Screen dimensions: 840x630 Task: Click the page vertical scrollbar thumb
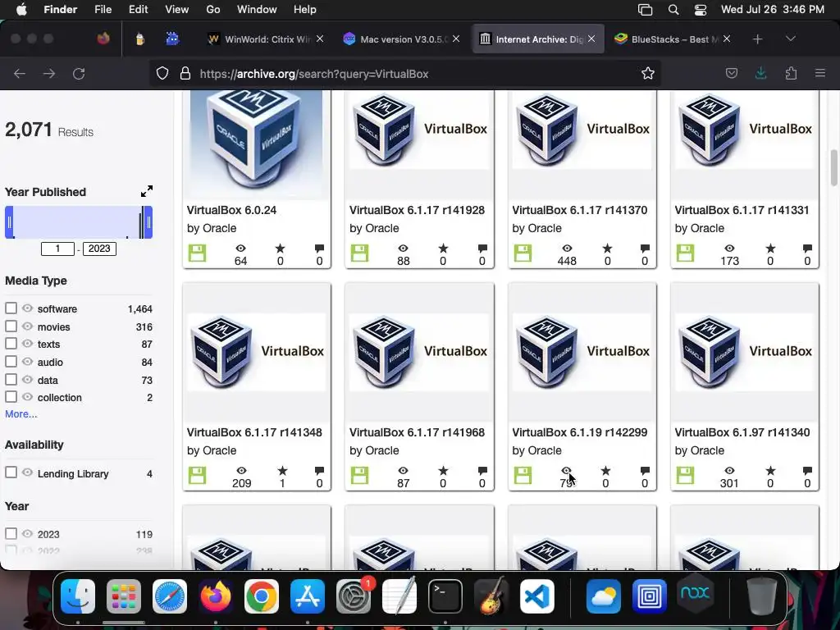(833, 167)
